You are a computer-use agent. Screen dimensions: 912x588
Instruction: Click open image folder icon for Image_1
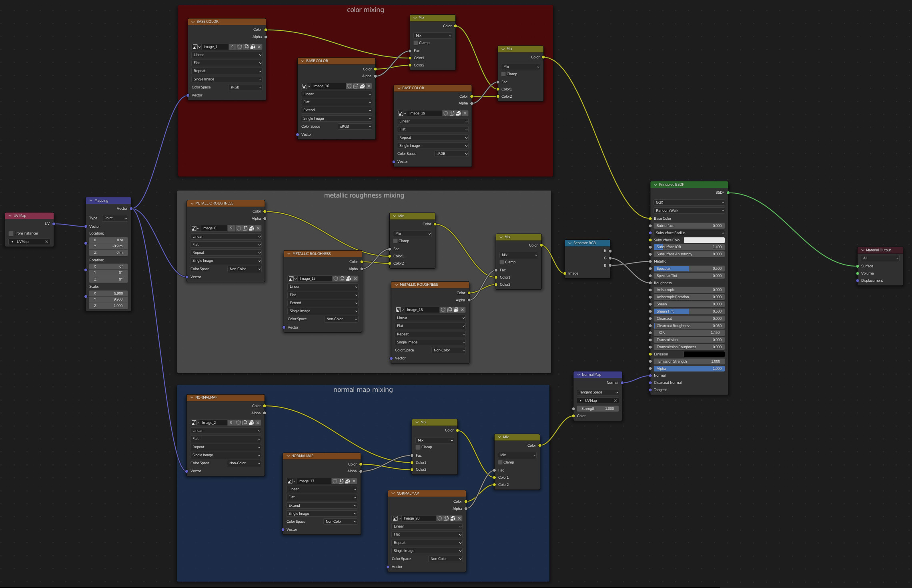(x=253, y=47)
